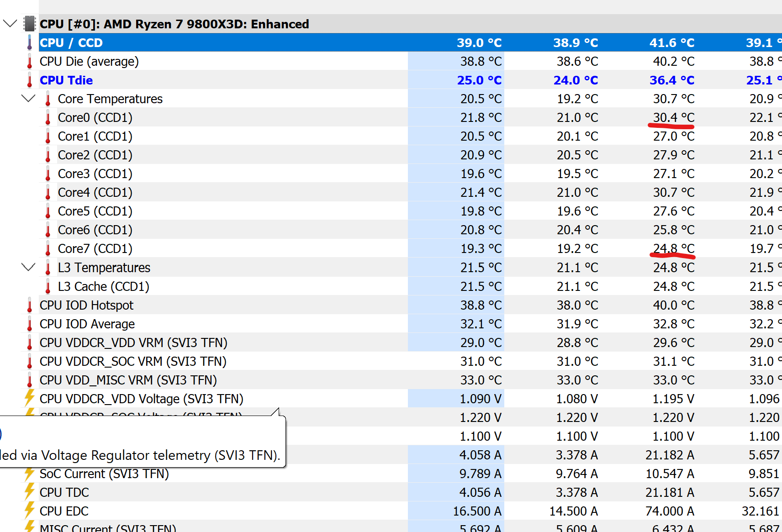Collapse the Core Temperatures group
The image size is (782, 532).
[28, 98]
